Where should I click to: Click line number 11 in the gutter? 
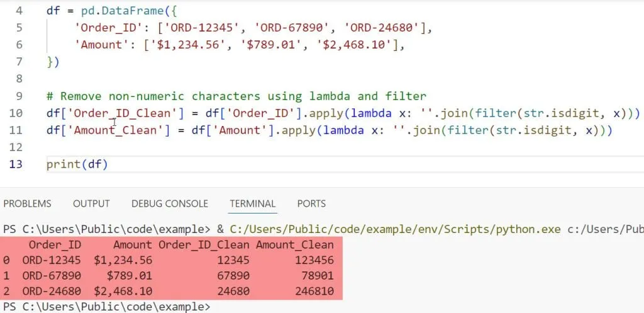point(17,130)
